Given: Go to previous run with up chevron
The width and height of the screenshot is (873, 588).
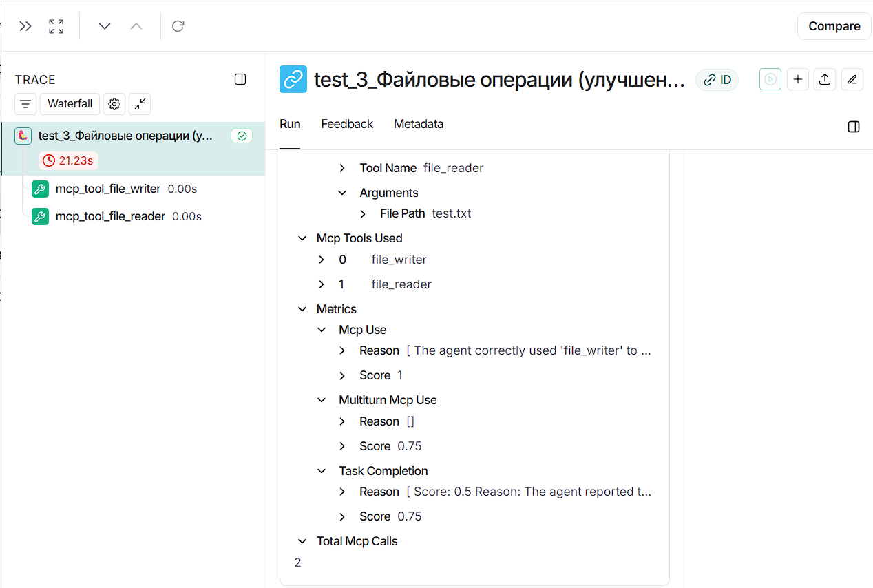Looking at the screenshot, I should tap(136, 26).
